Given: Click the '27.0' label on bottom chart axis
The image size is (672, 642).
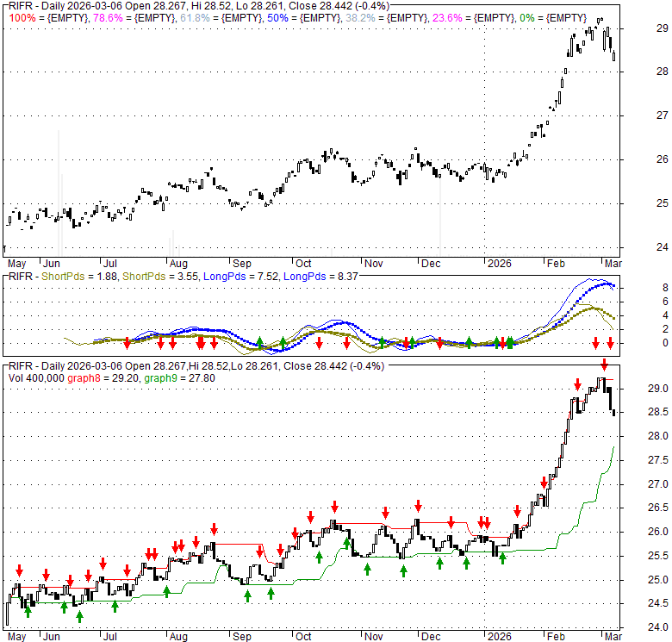Looking at the screenshot, I should click(658, 484).
